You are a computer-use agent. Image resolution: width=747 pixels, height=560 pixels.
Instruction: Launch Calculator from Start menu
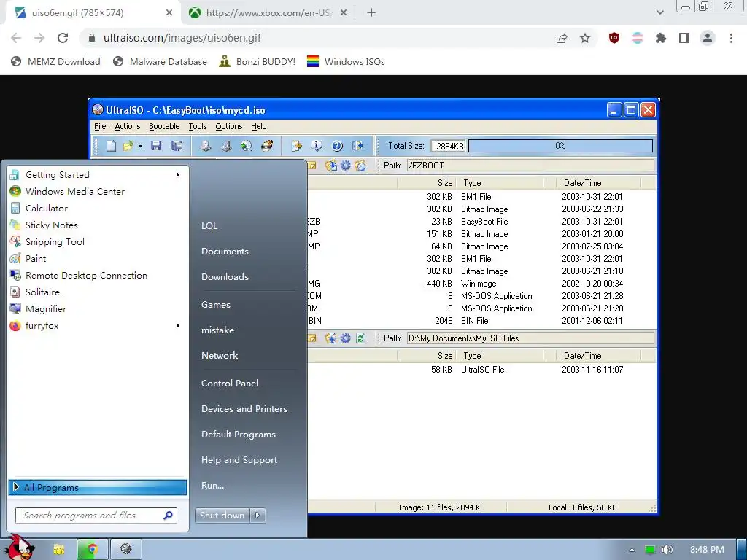click(46, 208)
